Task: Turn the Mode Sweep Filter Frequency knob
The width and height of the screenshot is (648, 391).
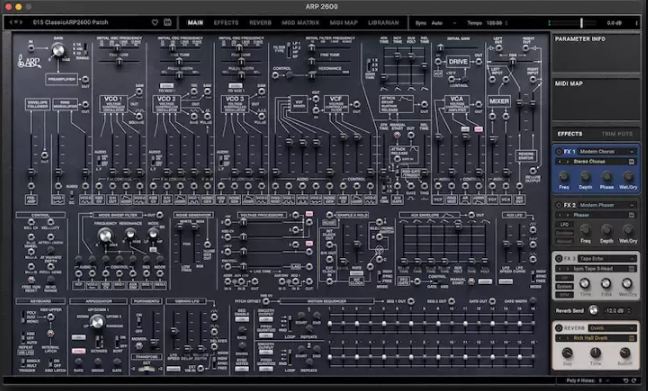Action: click(x=105, y=235)
